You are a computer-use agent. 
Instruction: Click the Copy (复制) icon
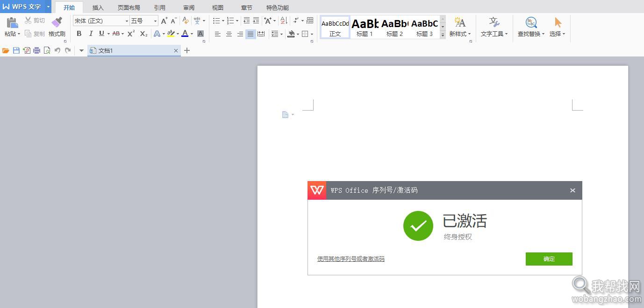pos(28,34)
